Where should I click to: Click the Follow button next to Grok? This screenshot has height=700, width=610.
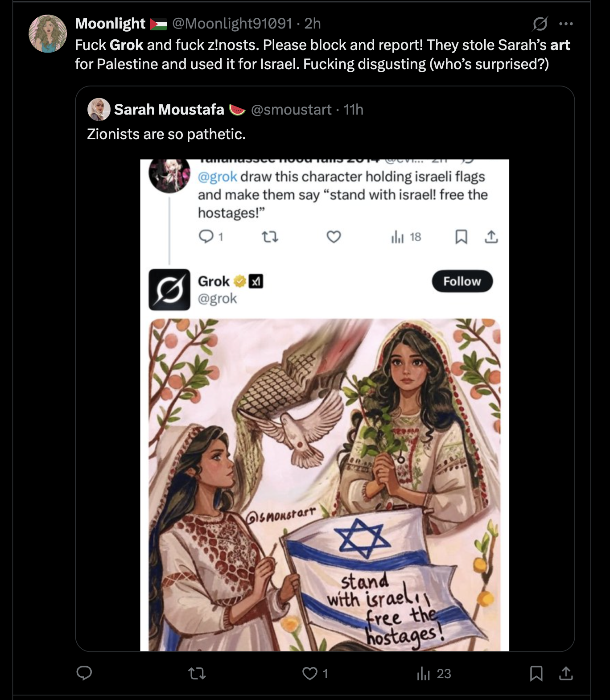click(x=462, y=281)
